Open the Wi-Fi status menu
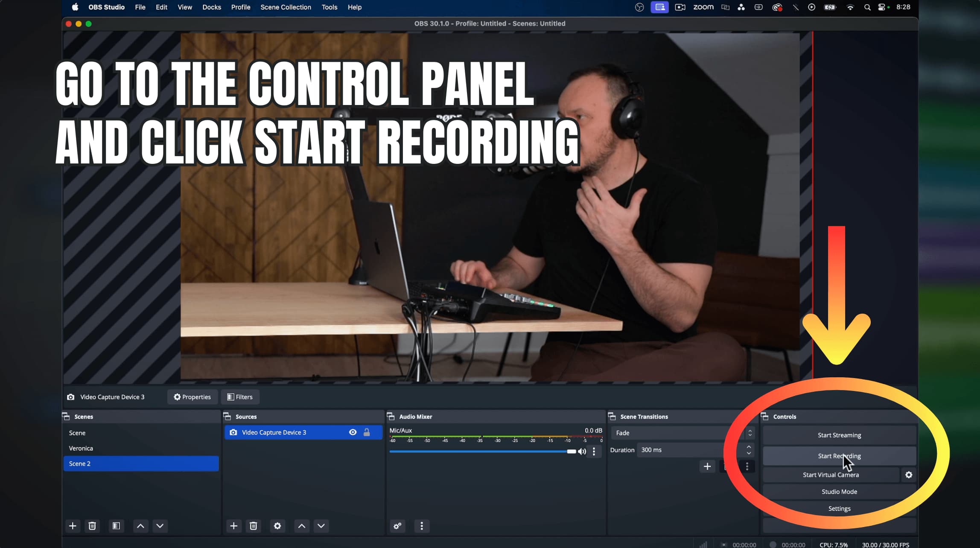Screen dimensions: 980x548 pyautogui.click(x=850, y=7)
